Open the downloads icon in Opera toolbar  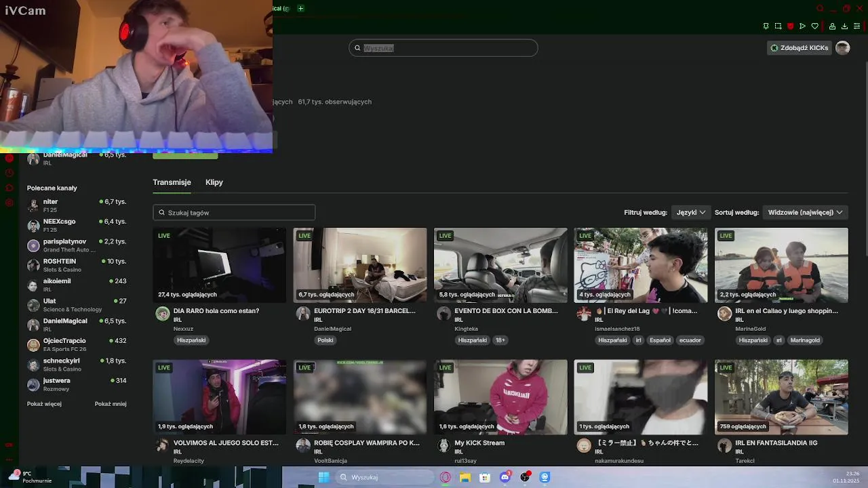(x=844, y=26)
